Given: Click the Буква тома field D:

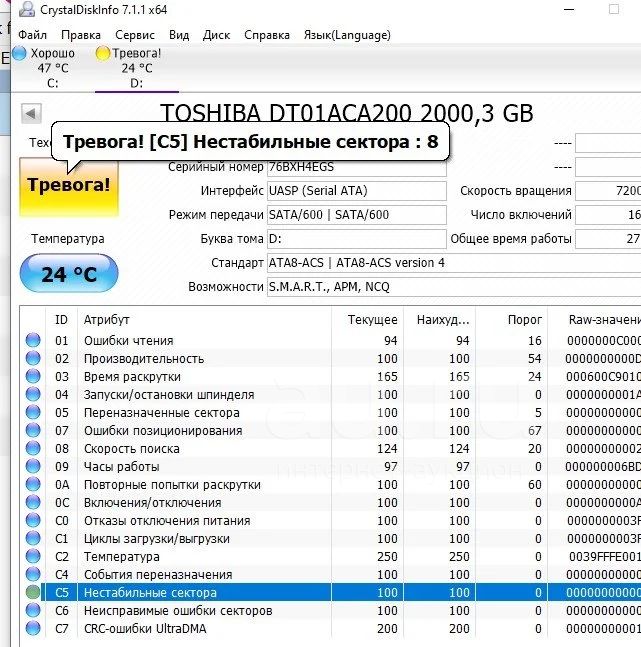Looking at the screenshot, I should [x=357, y=239].
